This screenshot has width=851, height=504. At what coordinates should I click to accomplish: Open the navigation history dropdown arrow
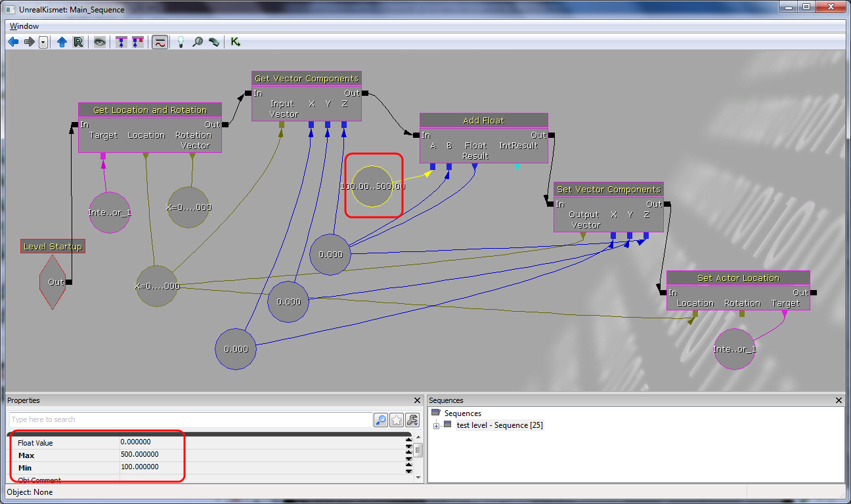[43, 42]
